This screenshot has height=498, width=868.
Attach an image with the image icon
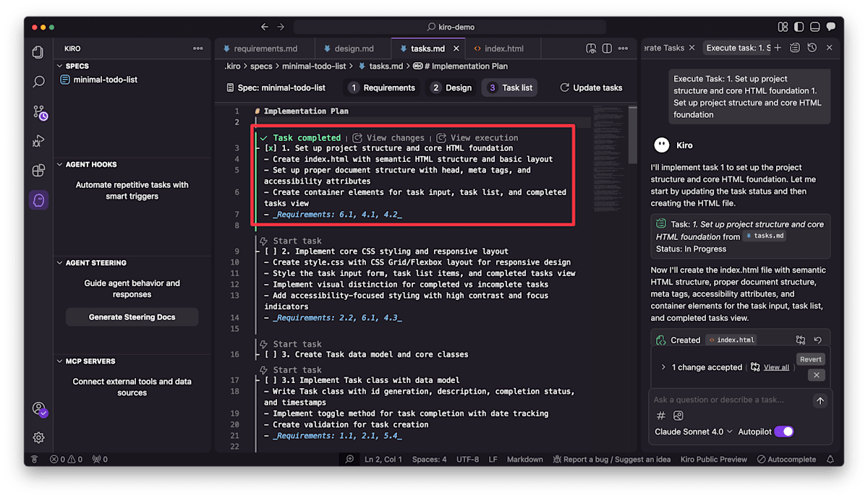tap(678, 416)
